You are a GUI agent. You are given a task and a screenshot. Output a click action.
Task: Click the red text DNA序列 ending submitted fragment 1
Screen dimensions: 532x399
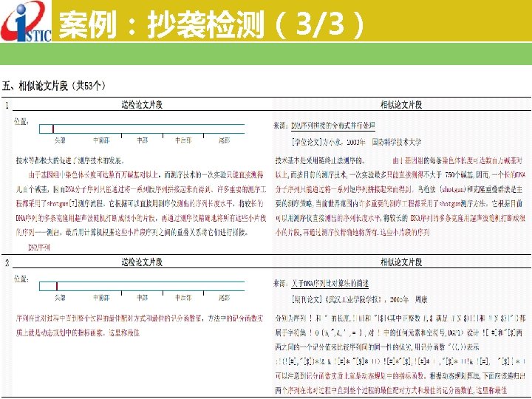(39, 248)
